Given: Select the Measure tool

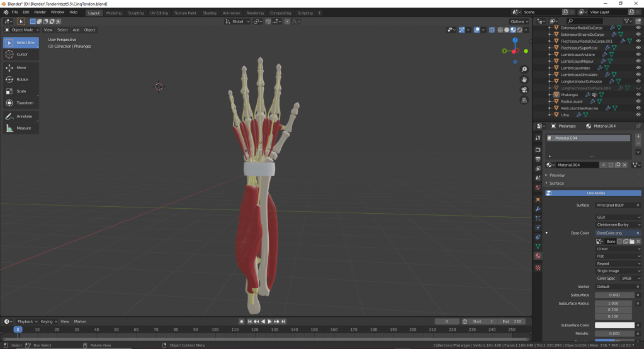Looking at the screenshot, I should [21, 128].
